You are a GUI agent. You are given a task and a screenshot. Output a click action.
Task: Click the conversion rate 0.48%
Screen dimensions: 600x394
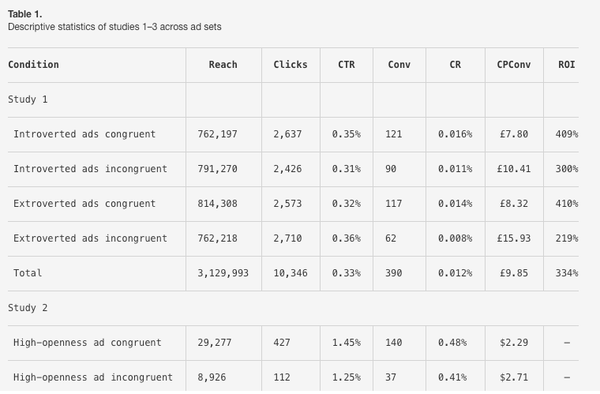coord(452,343)
